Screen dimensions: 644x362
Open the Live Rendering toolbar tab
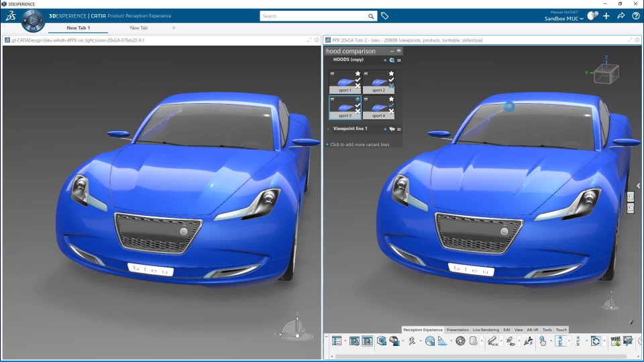point(486,330)
